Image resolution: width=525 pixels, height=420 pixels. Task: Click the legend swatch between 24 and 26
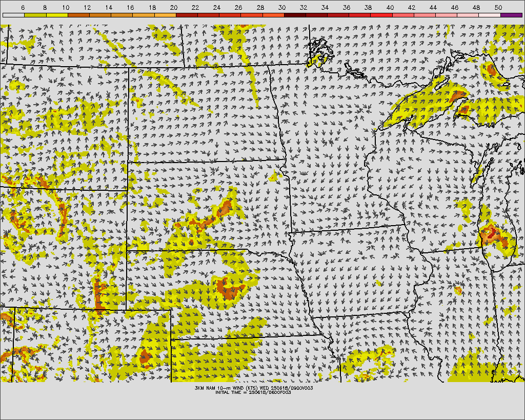pos(230,15)
